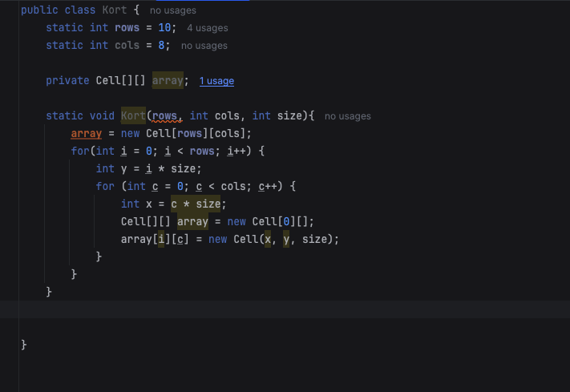Click variable 'y' in 'int y = i * size'
The height and width of the screenshot is (392, 570).
123,168
